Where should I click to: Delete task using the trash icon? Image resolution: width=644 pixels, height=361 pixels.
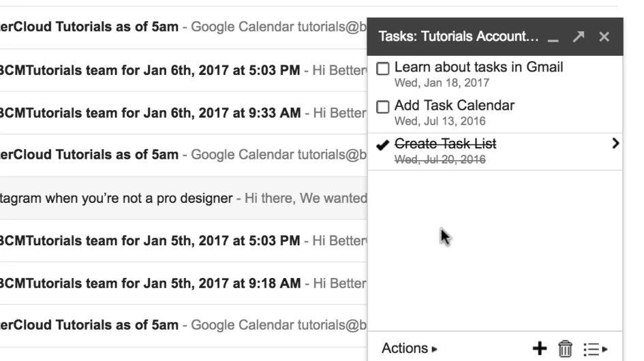[565, 349]
